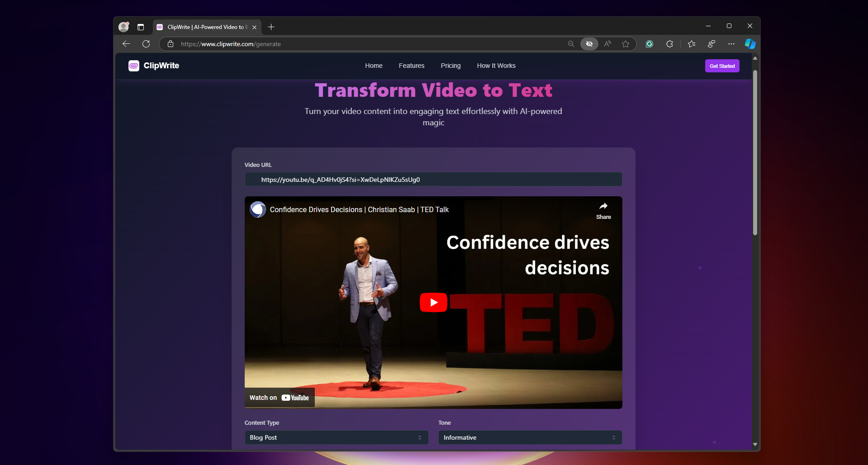Open the Extensions puzzle icon

669,44
